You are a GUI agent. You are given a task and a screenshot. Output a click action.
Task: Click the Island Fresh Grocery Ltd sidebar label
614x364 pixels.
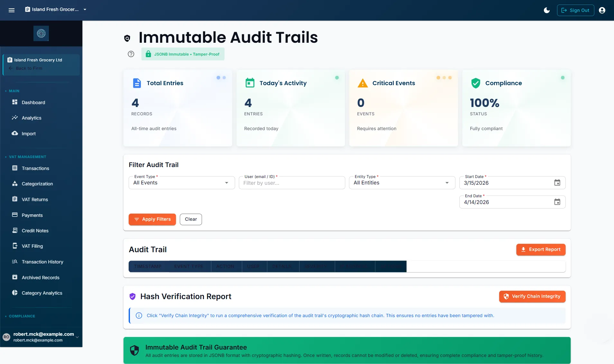point(38,60)
